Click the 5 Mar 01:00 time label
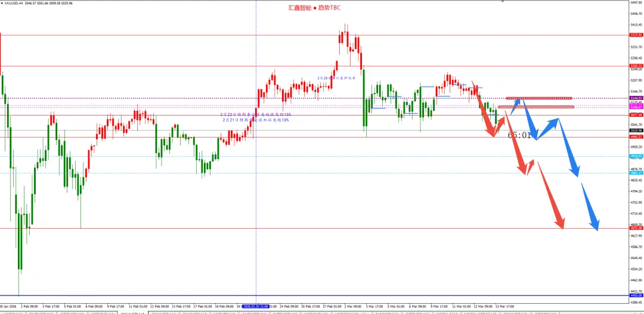Viewport: 644px width, 314px height. (397, 306)
